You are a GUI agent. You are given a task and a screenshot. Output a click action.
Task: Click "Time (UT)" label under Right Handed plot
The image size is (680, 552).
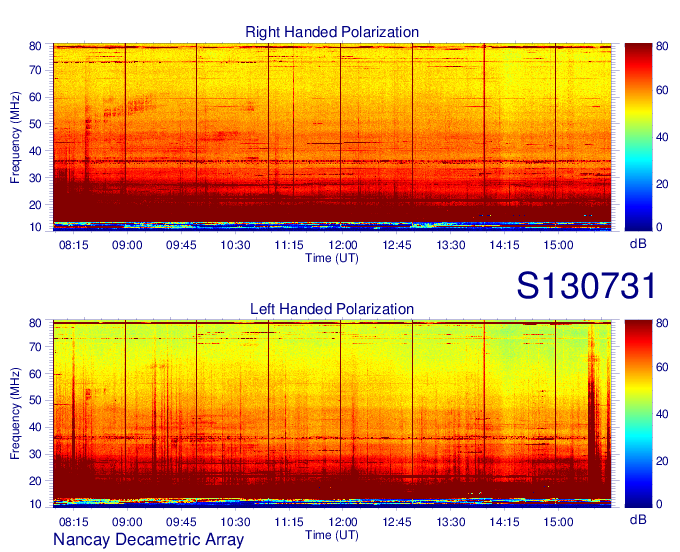332,258
